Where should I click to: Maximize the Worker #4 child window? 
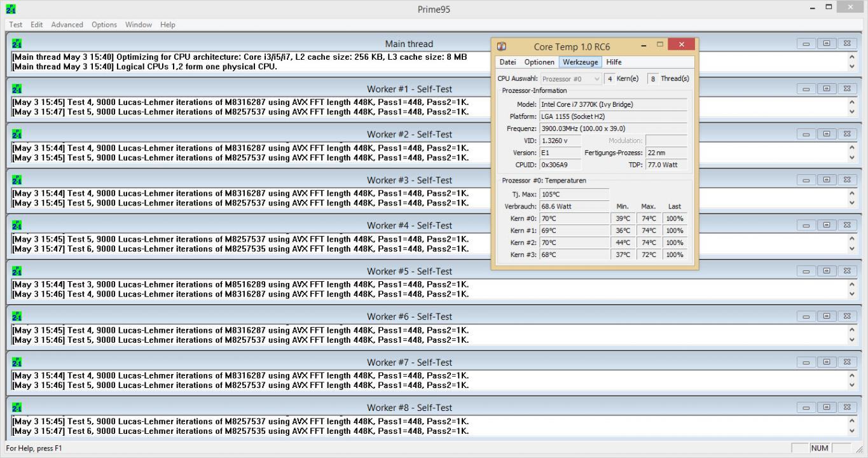pos(827,225)
